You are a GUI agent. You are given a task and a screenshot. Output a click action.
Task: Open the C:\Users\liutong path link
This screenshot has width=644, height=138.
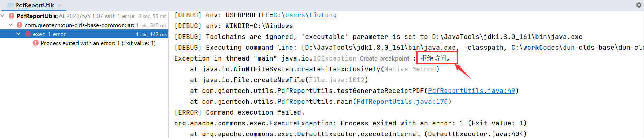[x=305, y=15]
